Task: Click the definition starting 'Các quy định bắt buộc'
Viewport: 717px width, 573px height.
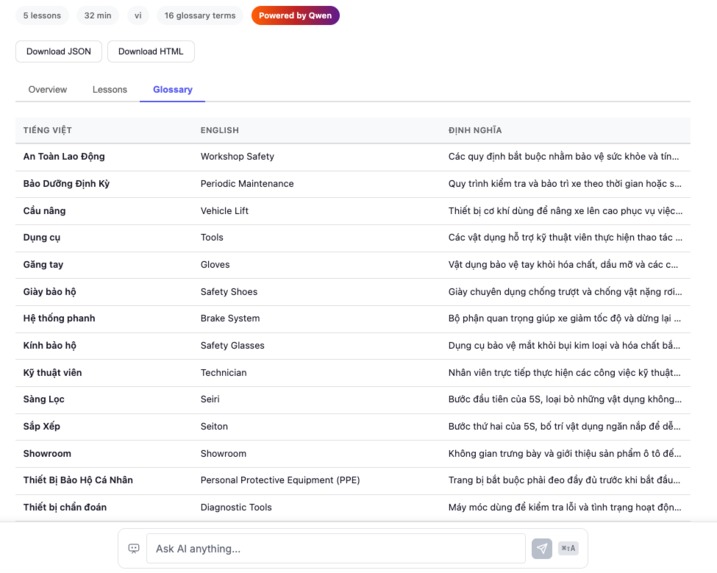Action: tap(563, 156)
